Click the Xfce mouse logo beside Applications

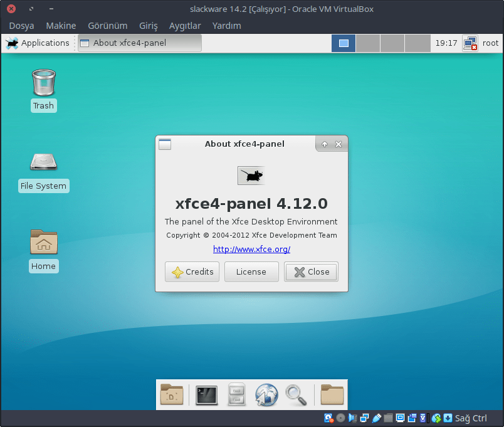pyautogui.click(x=12, y=43)
